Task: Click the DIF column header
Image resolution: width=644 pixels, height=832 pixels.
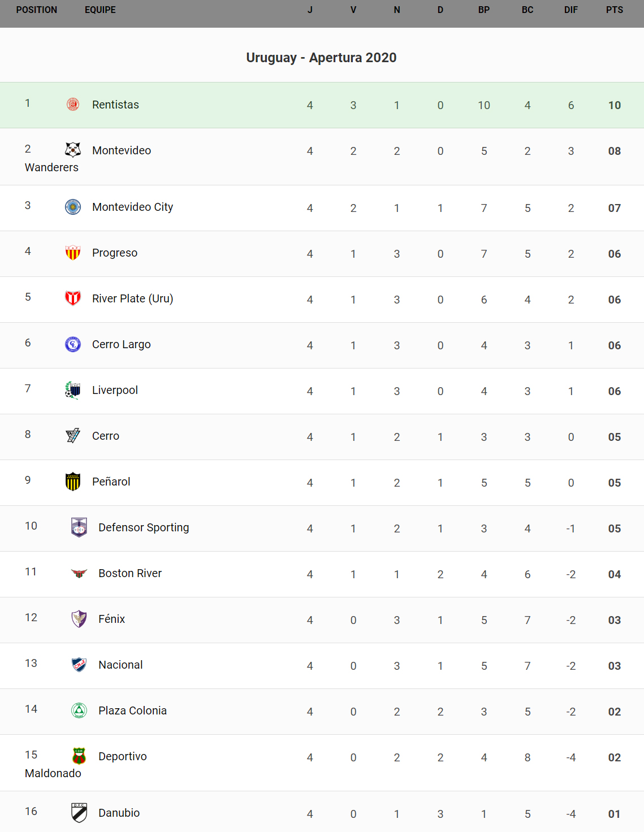Action: pyautogui.click(x=570, y=10)
